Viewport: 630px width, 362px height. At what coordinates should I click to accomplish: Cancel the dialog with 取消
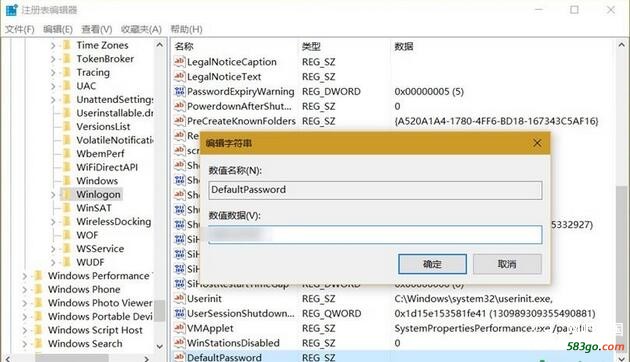pos(507,264)
